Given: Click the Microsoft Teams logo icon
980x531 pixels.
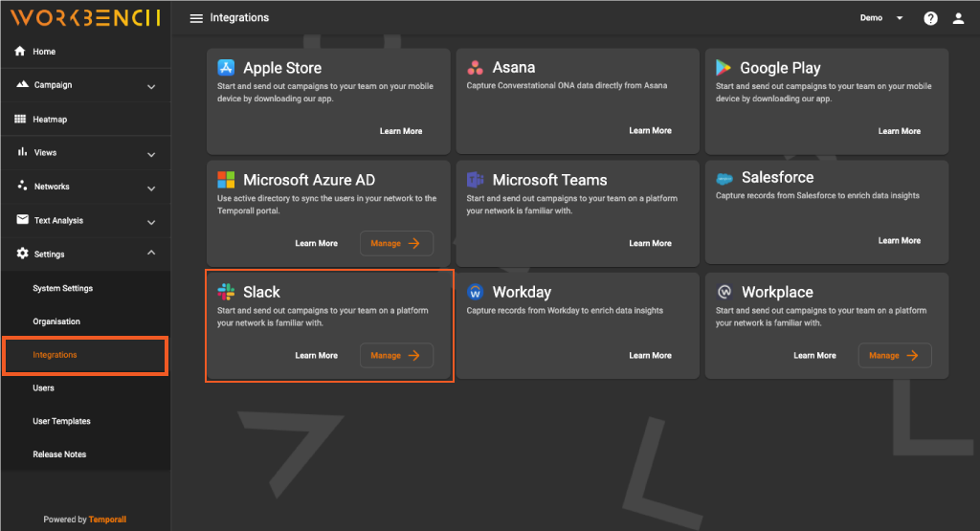Looking at the screenshot, I should coord(475,180).
